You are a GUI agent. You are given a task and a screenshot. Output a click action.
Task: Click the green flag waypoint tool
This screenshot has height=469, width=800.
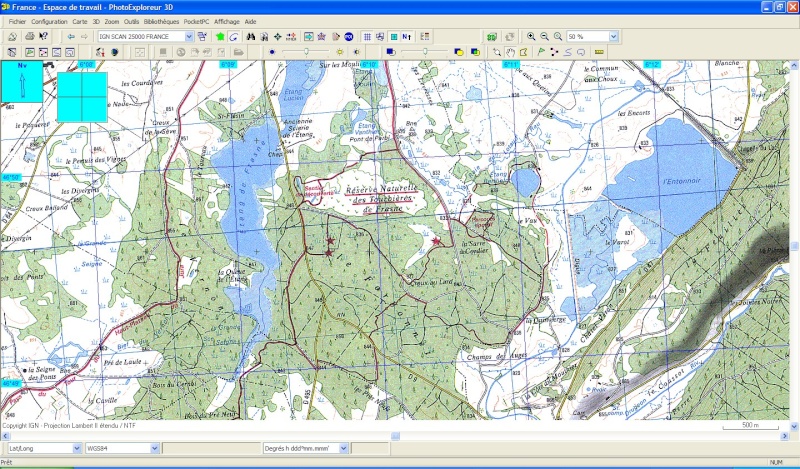pos(541,52)
